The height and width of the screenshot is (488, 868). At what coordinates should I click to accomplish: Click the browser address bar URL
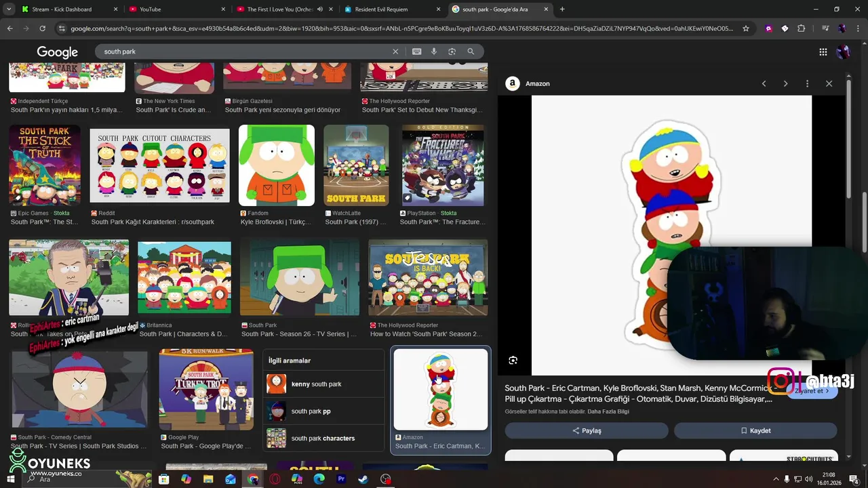pos(401,28)
